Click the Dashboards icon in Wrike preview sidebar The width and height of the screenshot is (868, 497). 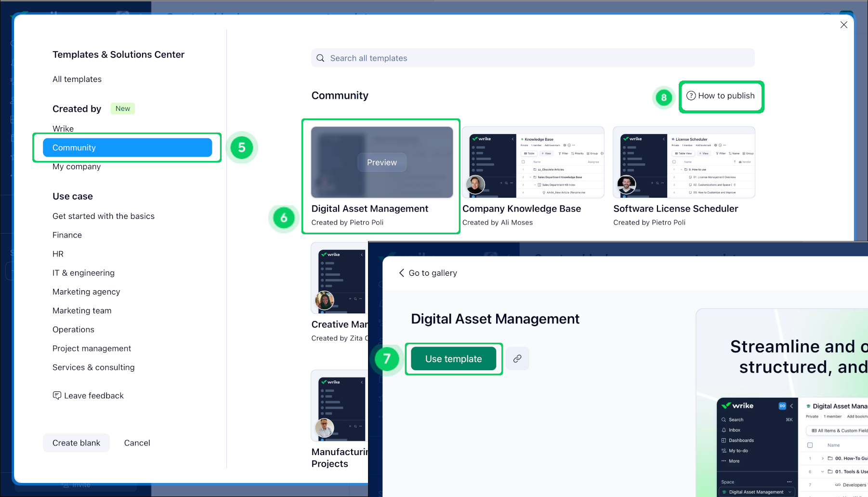[x=723, y=441]
